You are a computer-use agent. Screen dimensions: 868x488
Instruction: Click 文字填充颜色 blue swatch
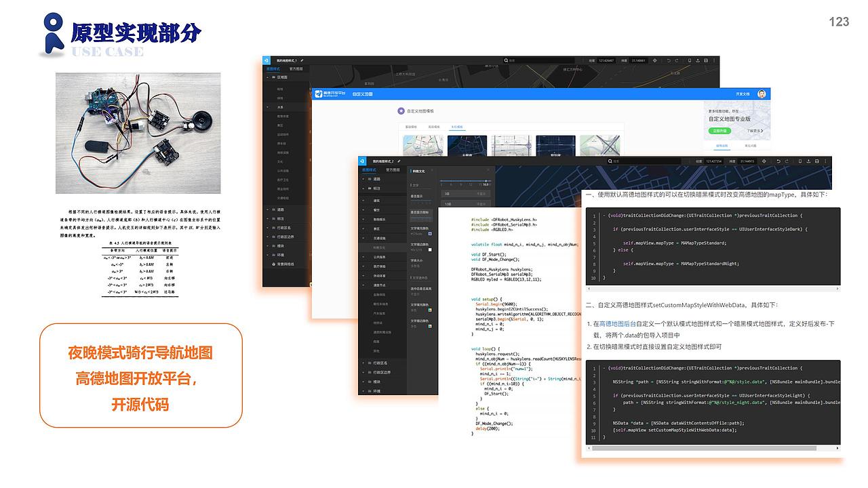pyautogui.click(x=430, y=233)
